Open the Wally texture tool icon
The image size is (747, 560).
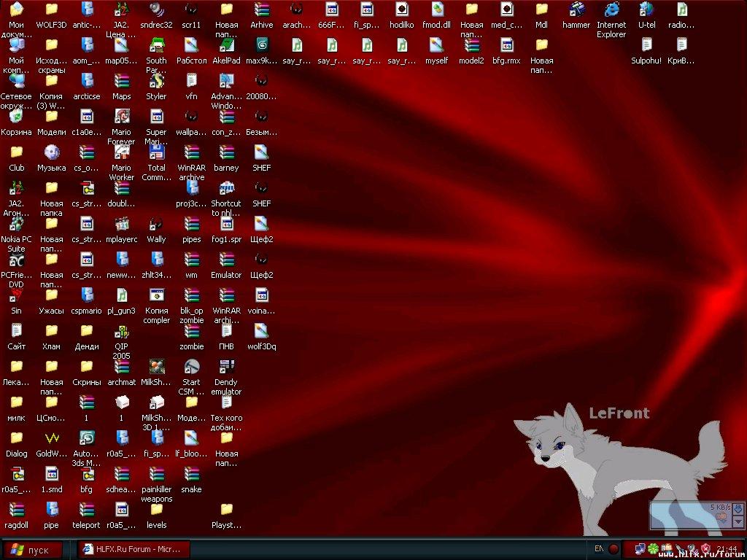click(x=156, y=224)
